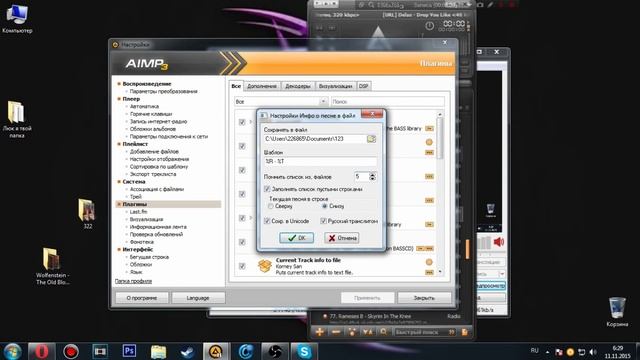Screen dimensions: 640x360
Task: Click the plugin list vertical scrollbar
Action: [440, 193]
